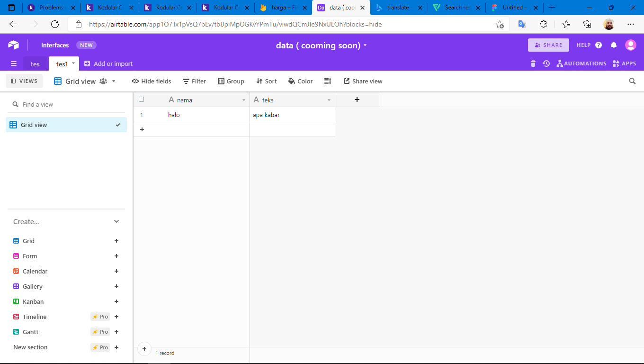The width and height of the screenshot is (644, 364).
Task: Collapse the Create section chevron
Action: (116, 221)
